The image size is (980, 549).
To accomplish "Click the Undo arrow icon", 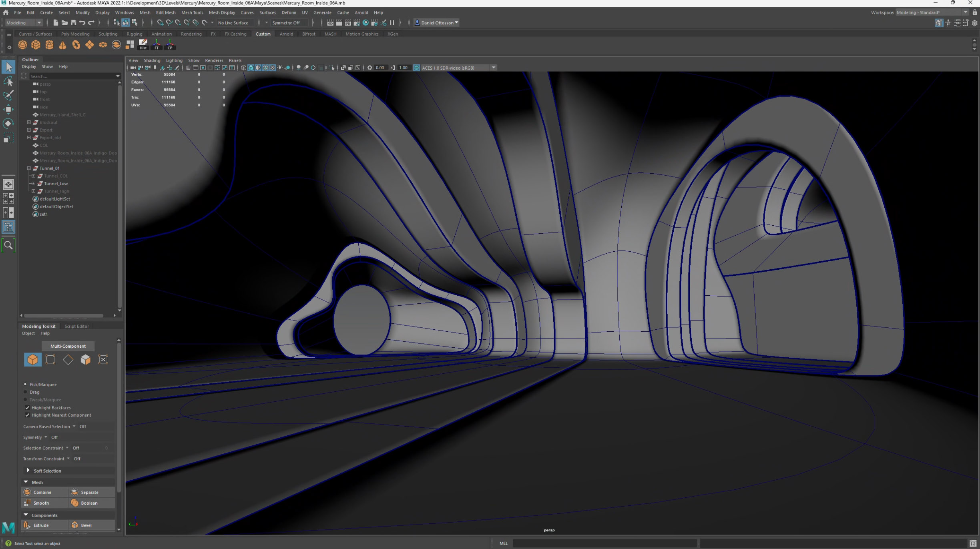I will tap(82, 23).
